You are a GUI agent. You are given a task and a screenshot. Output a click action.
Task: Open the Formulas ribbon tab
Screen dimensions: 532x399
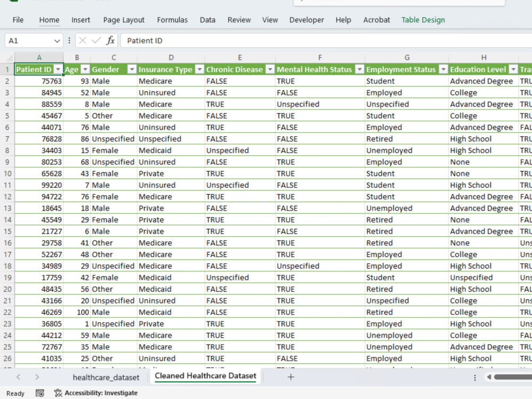pos(172,20)
